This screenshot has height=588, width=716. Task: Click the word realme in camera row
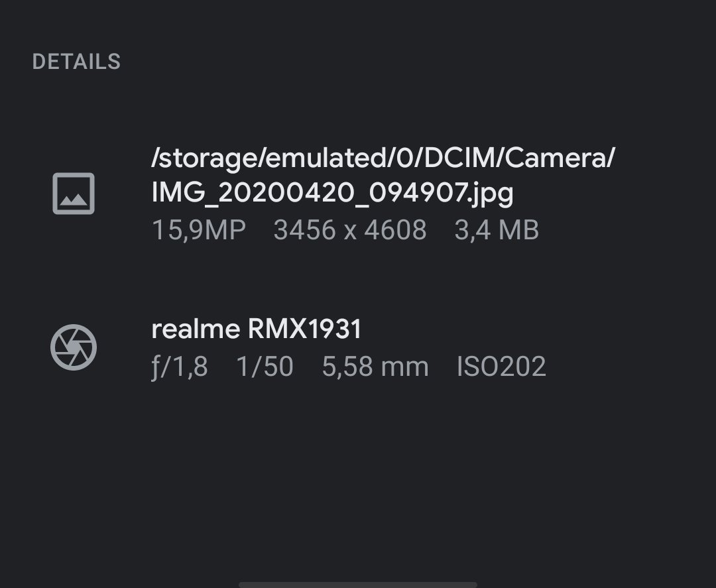click(x=196, y=329)
